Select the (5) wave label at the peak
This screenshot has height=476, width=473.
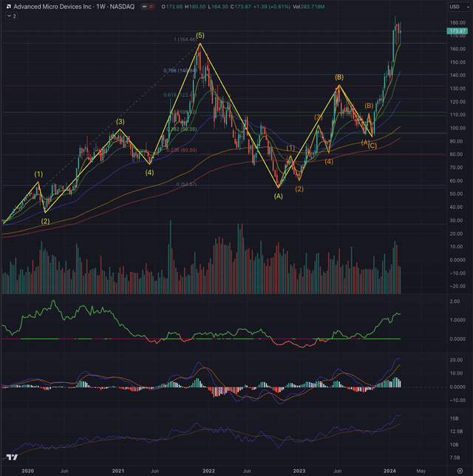click(x=200, y=35)
